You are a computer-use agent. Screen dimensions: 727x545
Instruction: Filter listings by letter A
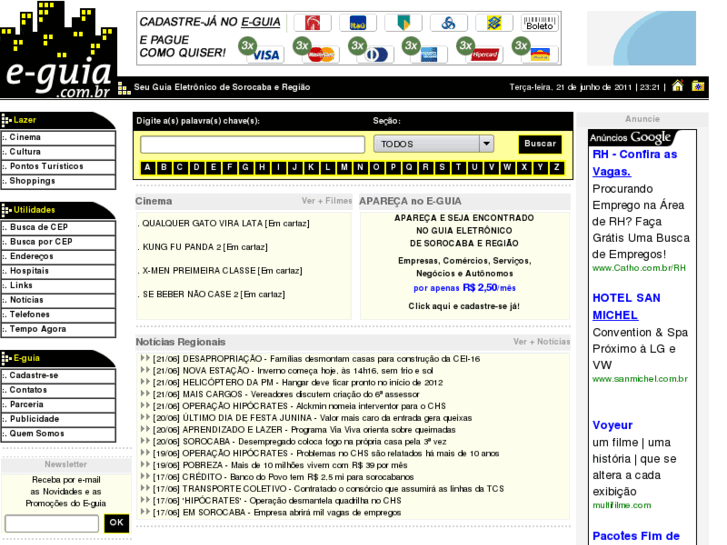point(147,167)
